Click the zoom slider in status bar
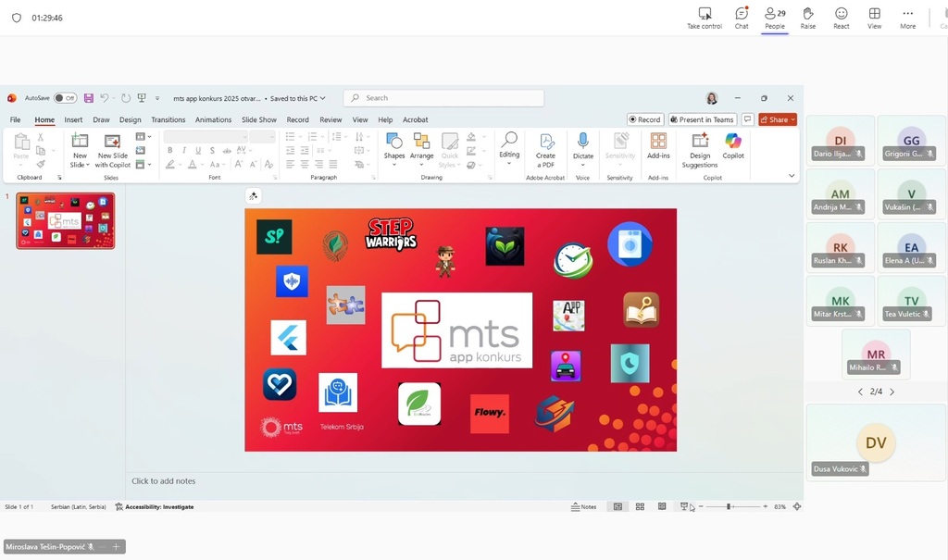This screenshot has height=560, width=948. click(730, 507)
